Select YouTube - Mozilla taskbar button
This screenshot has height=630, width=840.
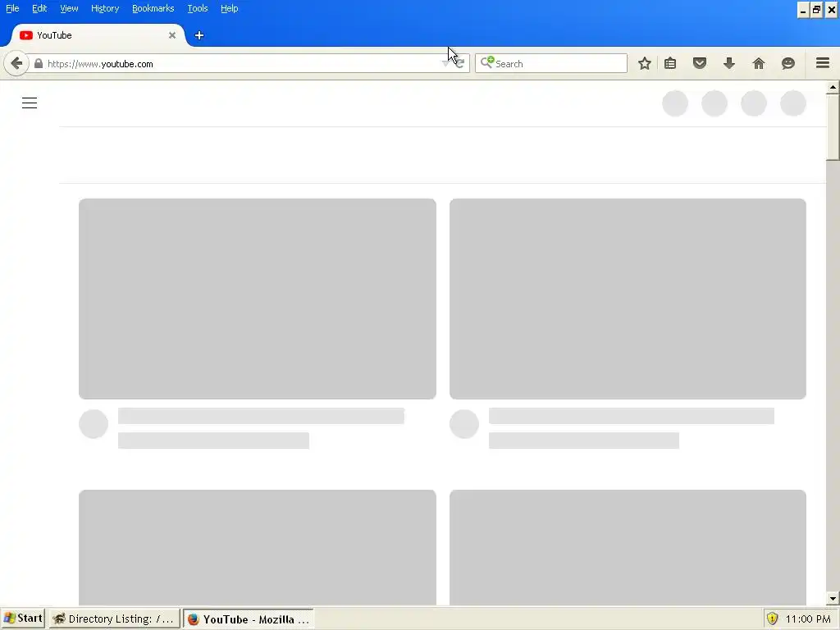click(x=248, y=619)
